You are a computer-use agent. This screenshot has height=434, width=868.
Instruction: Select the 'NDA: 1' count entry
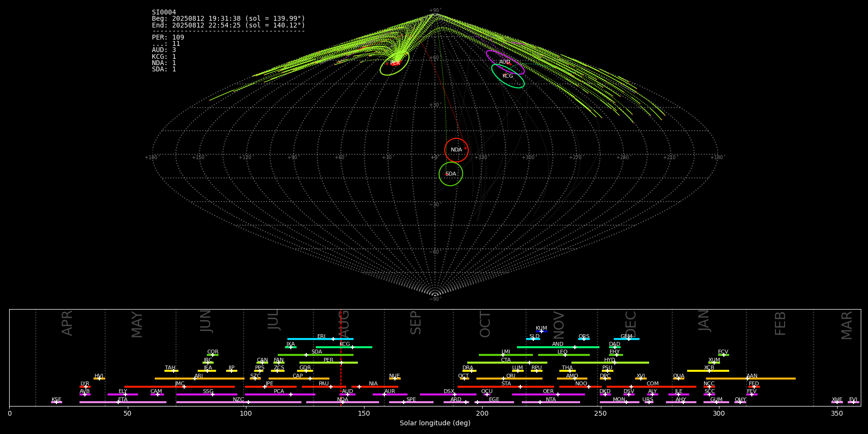click(x=164, y=63)
